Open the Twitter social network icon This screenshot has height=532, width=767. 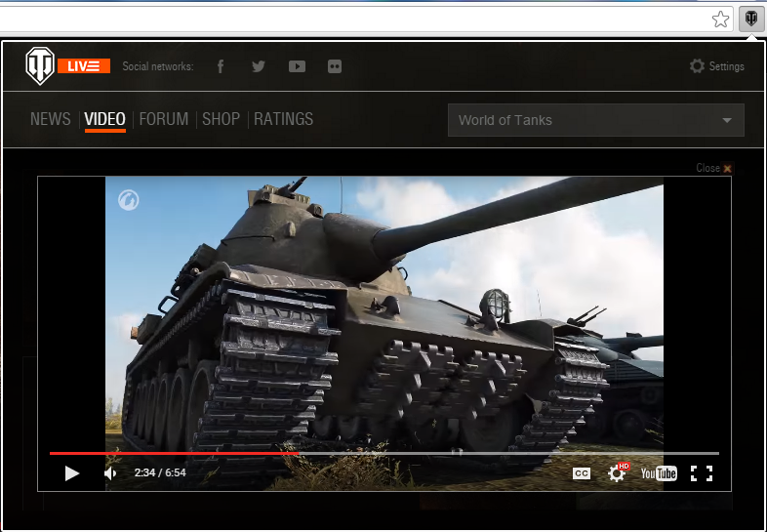point(259,66)
